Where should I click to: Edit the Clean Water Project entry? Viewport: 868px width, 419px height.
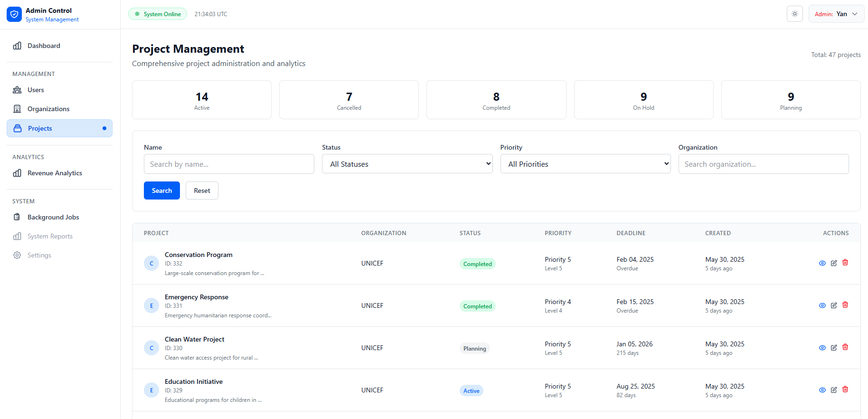[834, 348]
